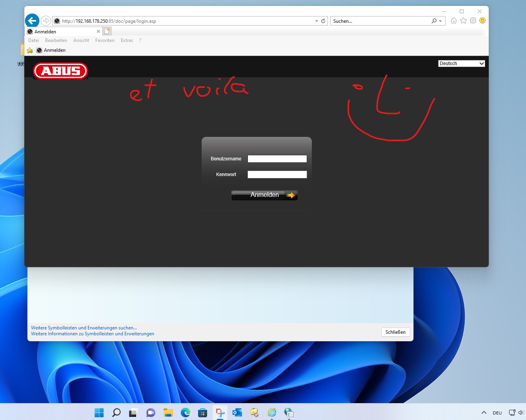Open Internet Explorer in the taskbar

[x=272, y=413]
